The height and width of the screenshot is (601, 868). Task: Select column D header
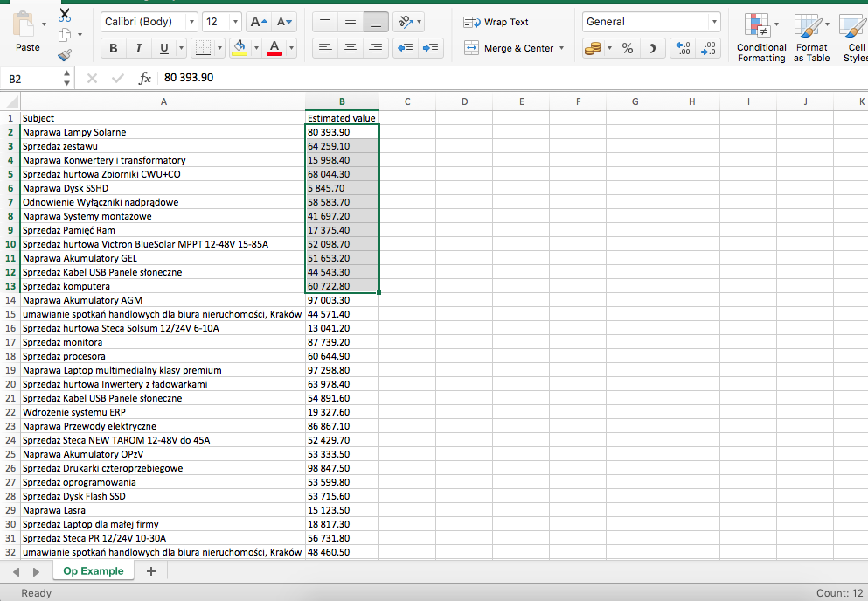[x=464, y=102]
